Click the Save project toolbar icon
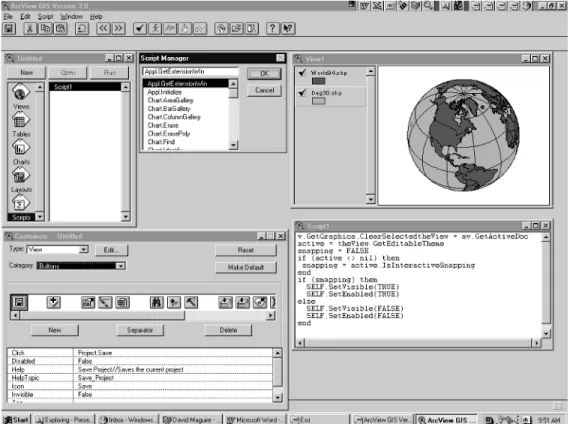Viewport: 570px width, 424px height. click(9, 28)
